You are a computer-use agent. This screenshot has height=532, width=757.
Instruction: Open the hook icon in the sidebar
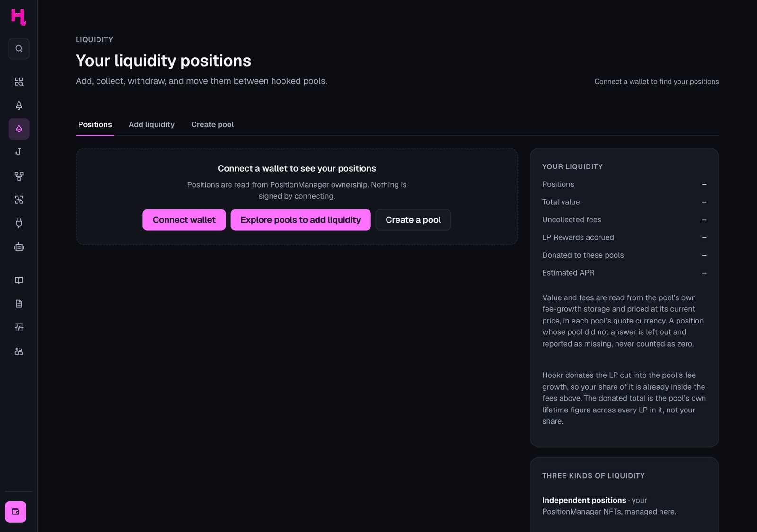point(19,152)
